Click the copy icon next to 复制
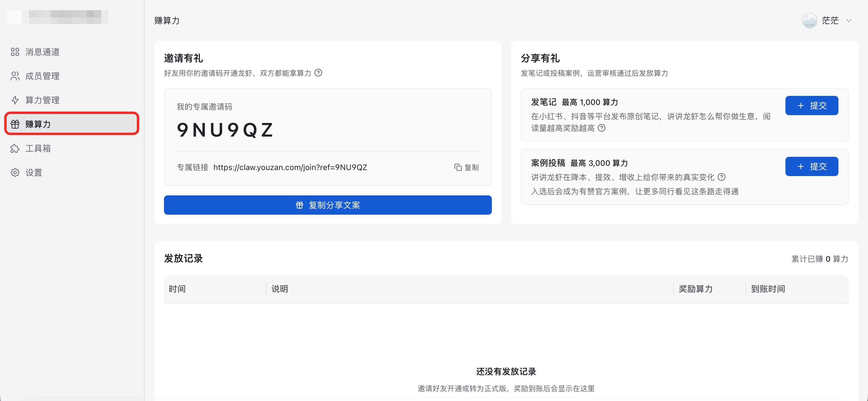Screen dimensions: 868x401 tap(458, 167)
